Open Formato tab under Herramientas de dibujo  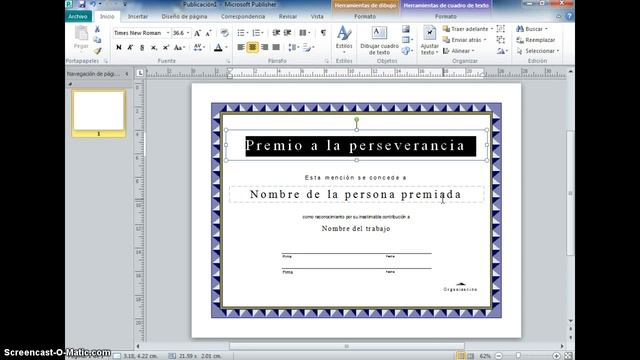[365, 16]
